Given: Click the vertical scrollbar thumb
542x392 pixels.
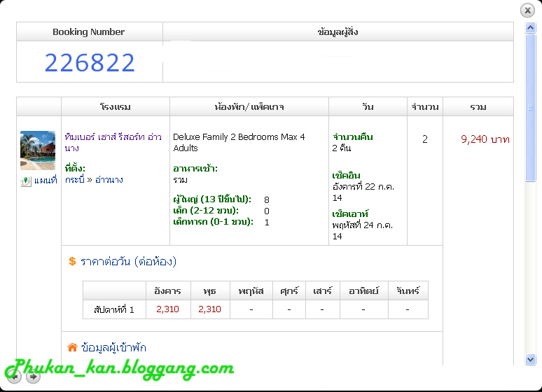Looking at the screenshot, I should click(531, 107).
